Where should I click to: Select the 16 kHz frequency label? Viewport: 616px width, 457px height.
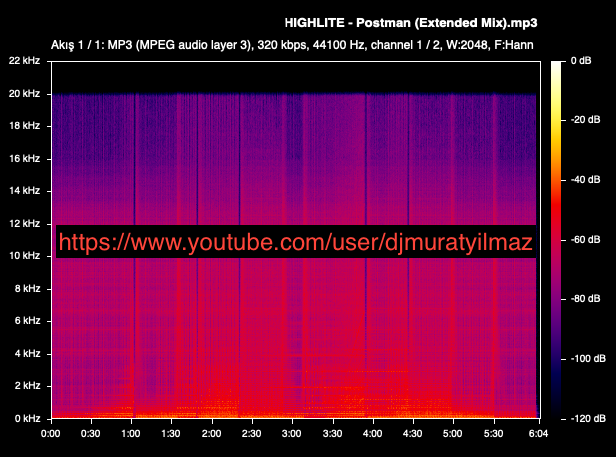pyautogui.click(x=24, y=158)
